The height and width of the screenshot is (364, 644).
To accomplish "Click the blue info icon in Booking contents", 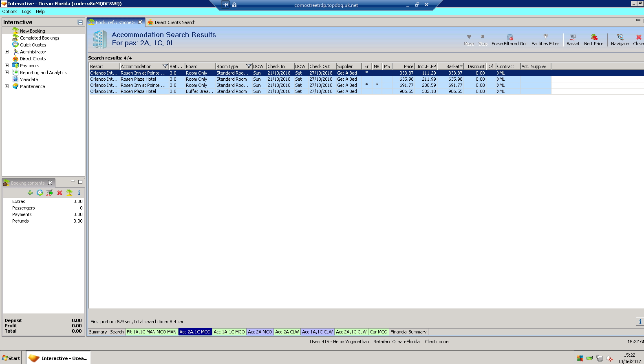I will pos(79,193).
